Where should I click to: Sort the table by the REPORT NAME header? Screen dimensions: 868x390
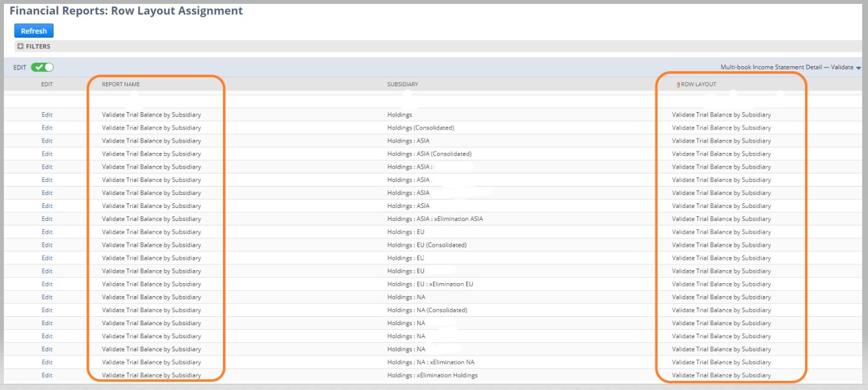(x=121, y=83)
